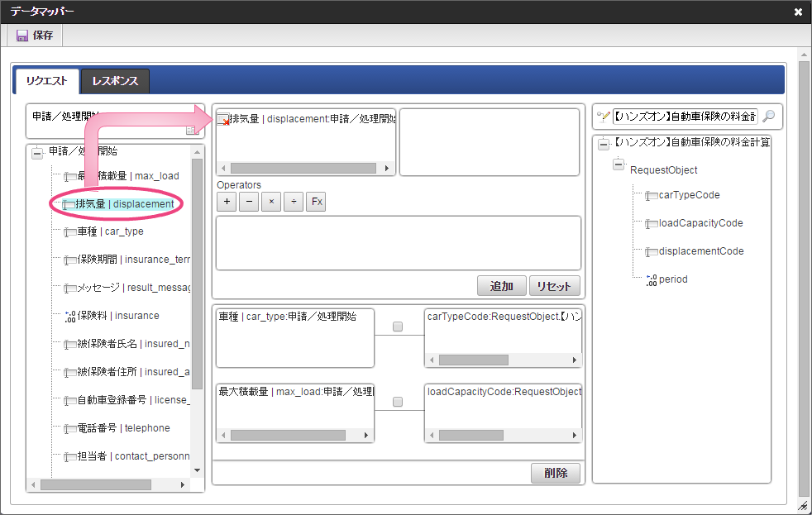The height and width of the screenshot is (515, 812).
Task: Click the small table icon in source header box
Action: click(x=192, y=131)
